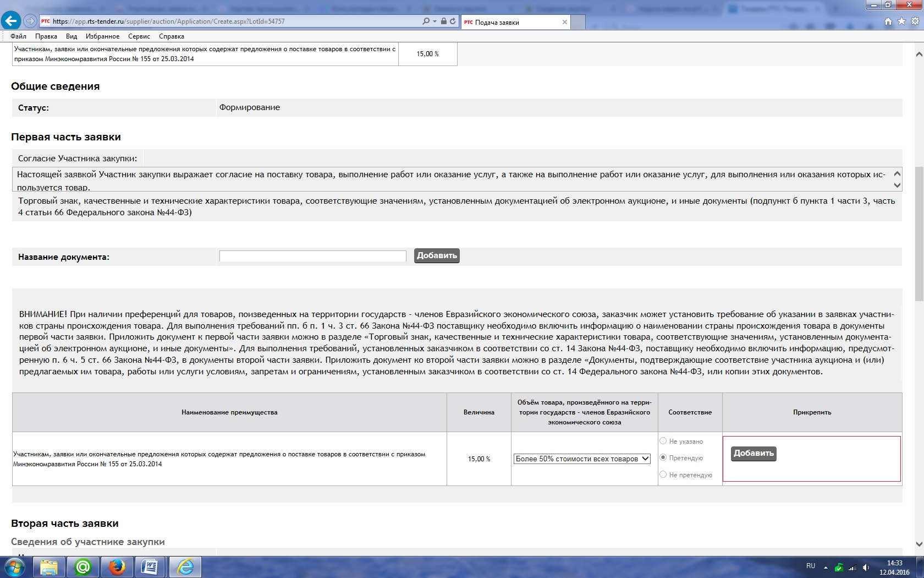The width and height of the screenshot is (924, 578).
Task: Click the 'Название документа' text field
Action: [x=312, y=256]
